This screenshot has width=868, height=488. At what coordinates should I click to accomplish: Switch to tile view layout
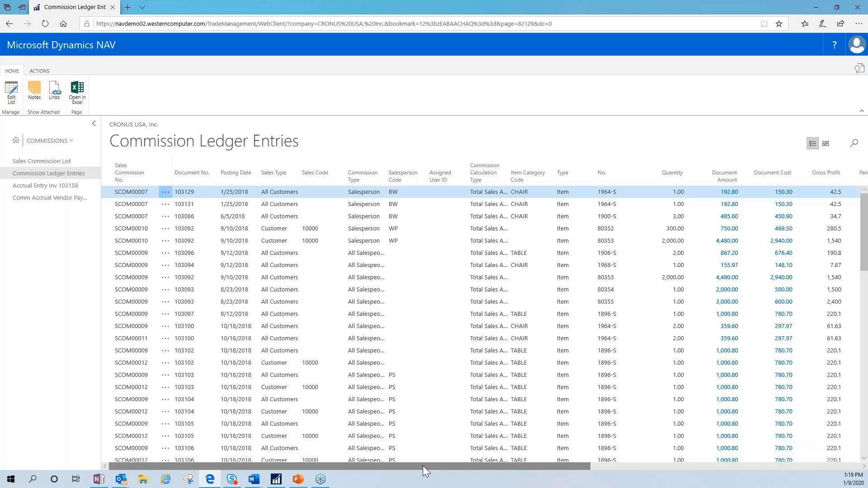(826, 143)
